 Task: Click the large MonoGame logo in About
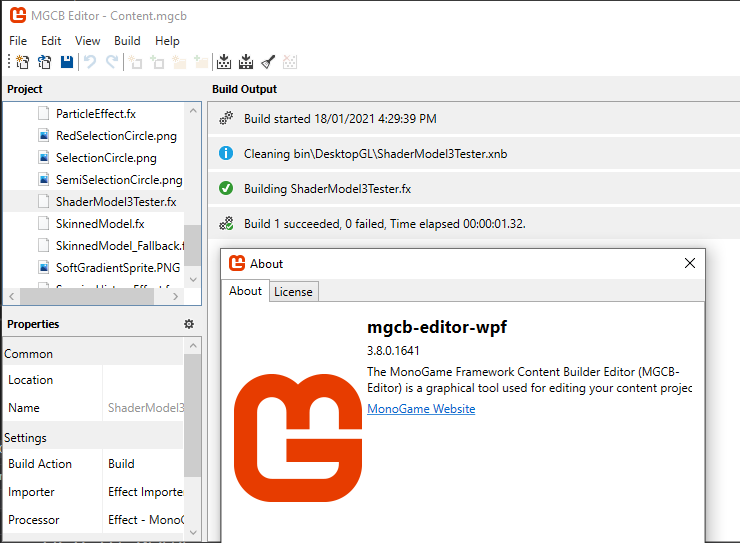click(298, 438)
